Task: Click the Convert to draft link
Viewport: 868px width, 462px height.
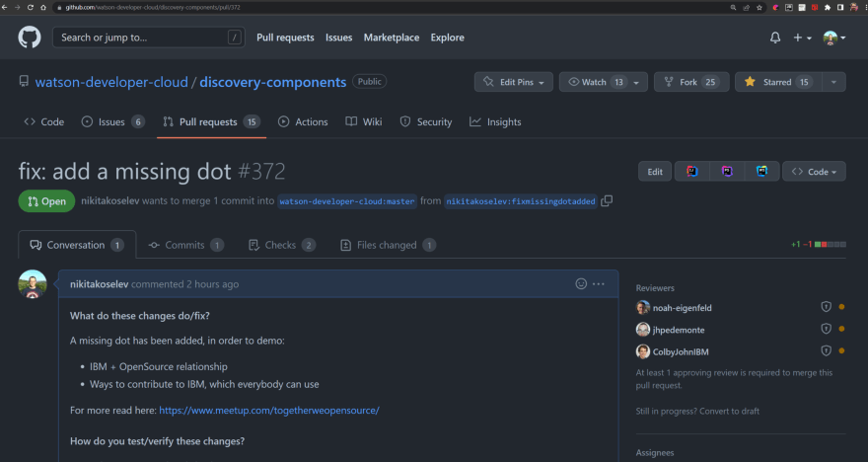Action: click(729, 411)
